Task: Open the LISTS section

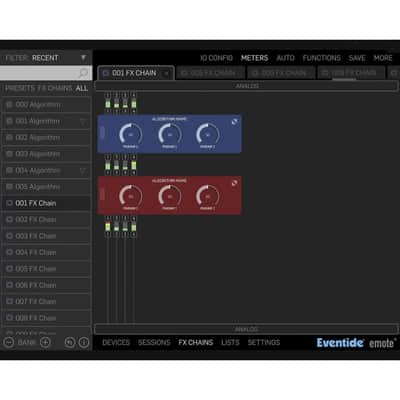Action: [230, 342]
